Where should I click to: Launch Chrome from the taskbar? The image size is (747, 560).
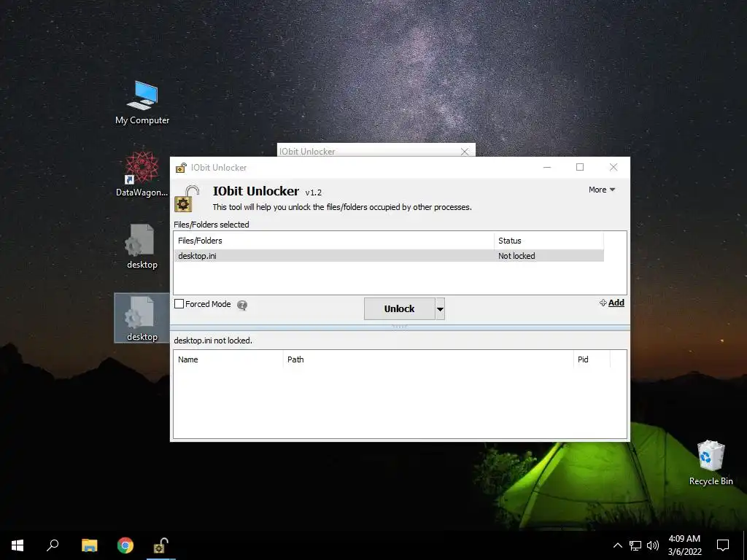tap(125, 545)
